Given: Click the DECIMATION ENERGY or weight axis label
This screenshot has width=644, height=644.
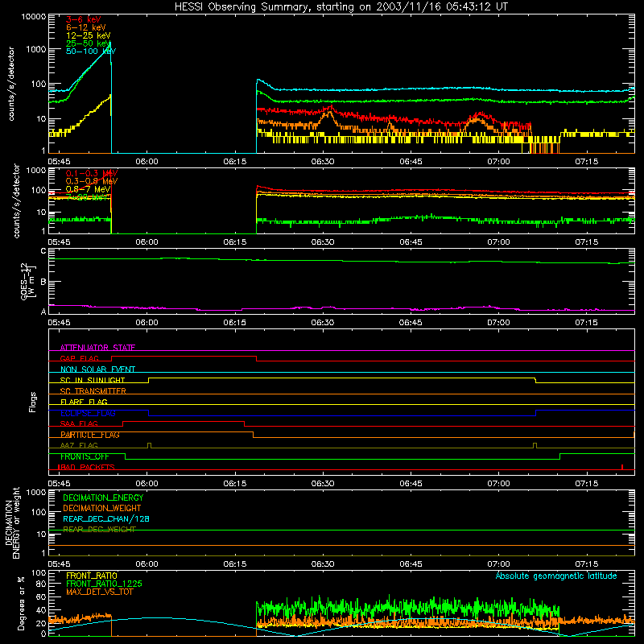Looking at the screenshot, I should click(12, 522).
